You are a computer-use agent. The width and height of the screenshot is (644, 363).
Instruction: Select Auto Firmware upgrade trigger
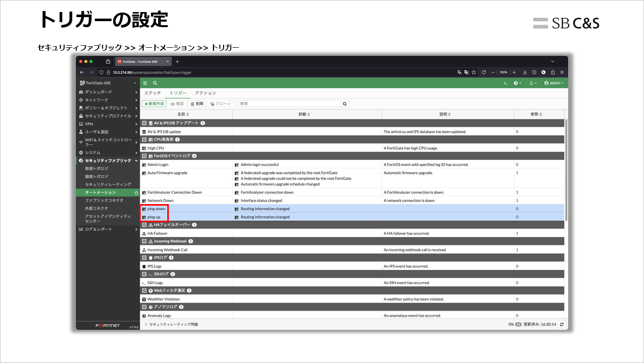pyautogui.click(x=167, y=173)
